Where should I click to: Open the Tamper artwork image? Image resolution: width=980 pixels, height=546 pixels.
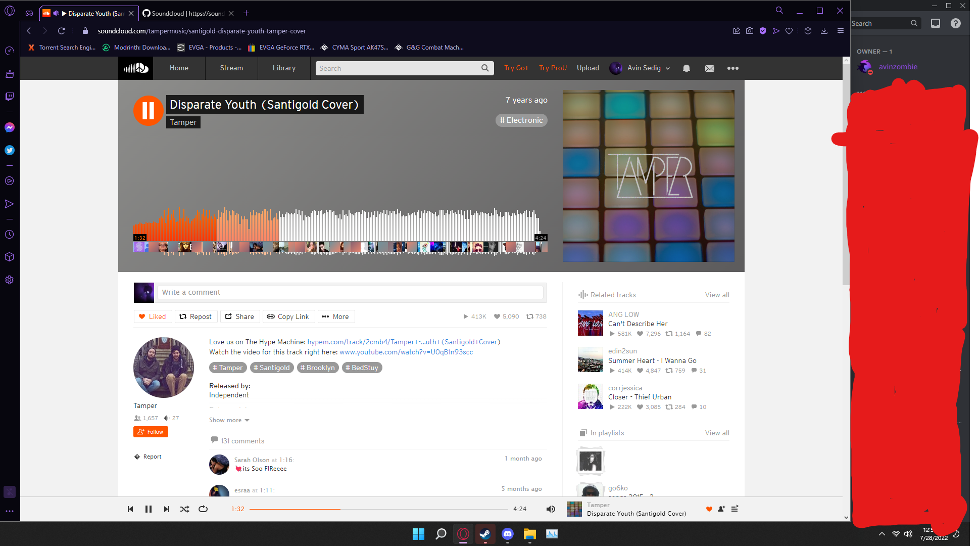649,176
